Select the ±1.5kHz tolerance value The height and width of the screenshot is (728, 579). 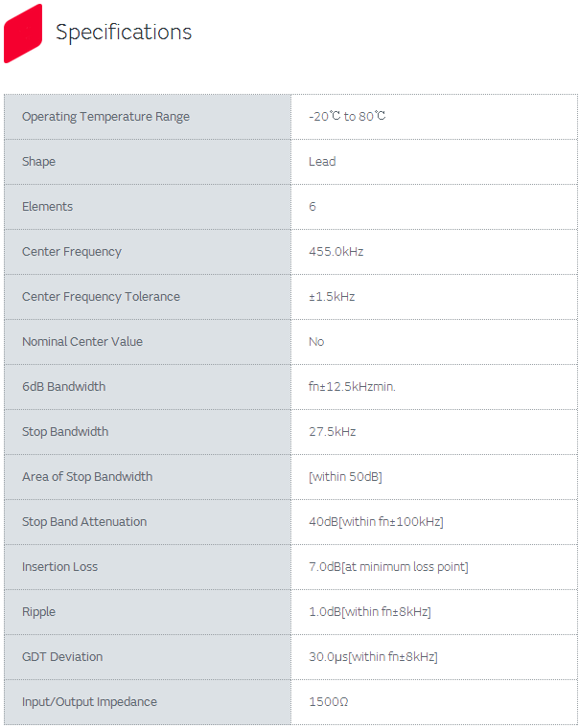[x=332, y=297]
